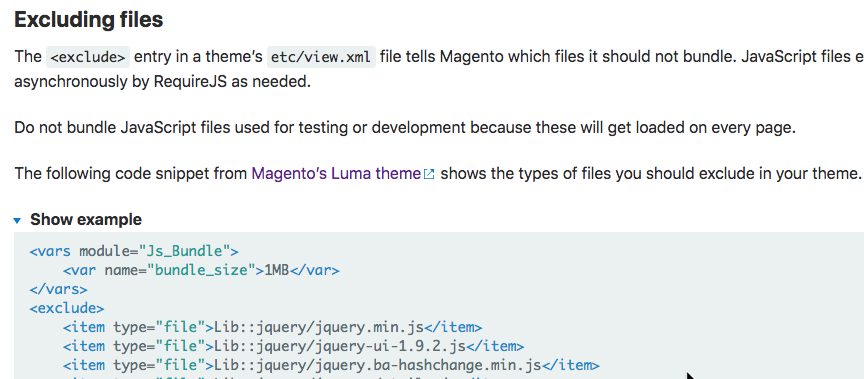This screenshot has height=379, width=864.
Task: Click the Js_Bundle module value in code
Action: tap(184, 252)
